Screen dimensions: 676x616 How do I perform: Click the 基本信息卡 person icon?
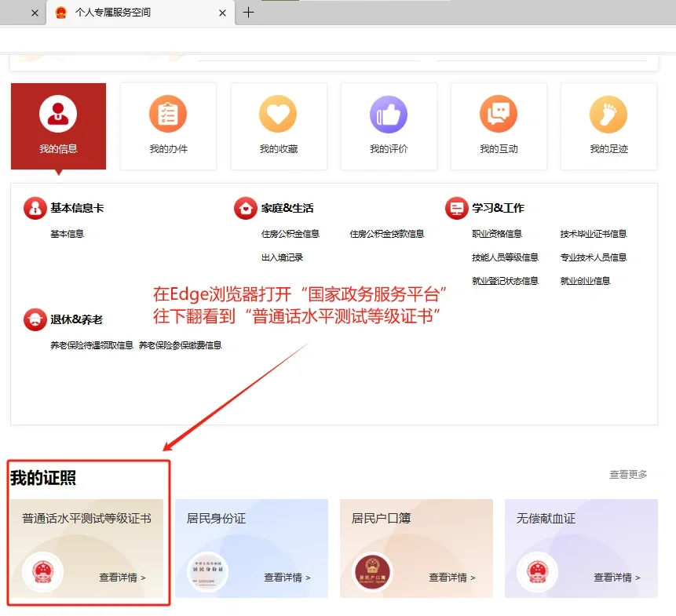point(35,209)
